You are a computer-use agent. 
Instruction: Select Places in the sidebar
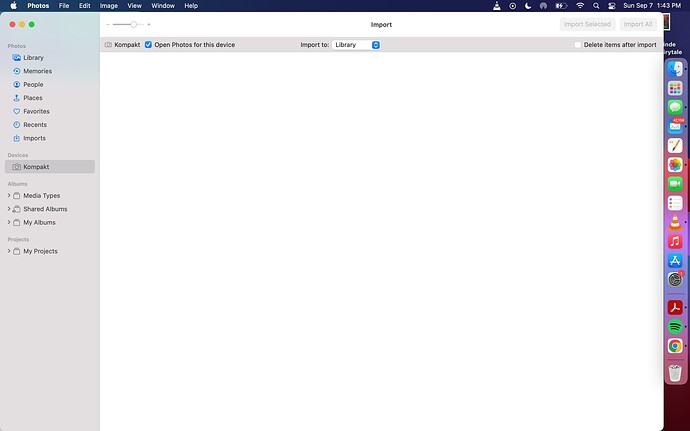(x=50, y=98)
